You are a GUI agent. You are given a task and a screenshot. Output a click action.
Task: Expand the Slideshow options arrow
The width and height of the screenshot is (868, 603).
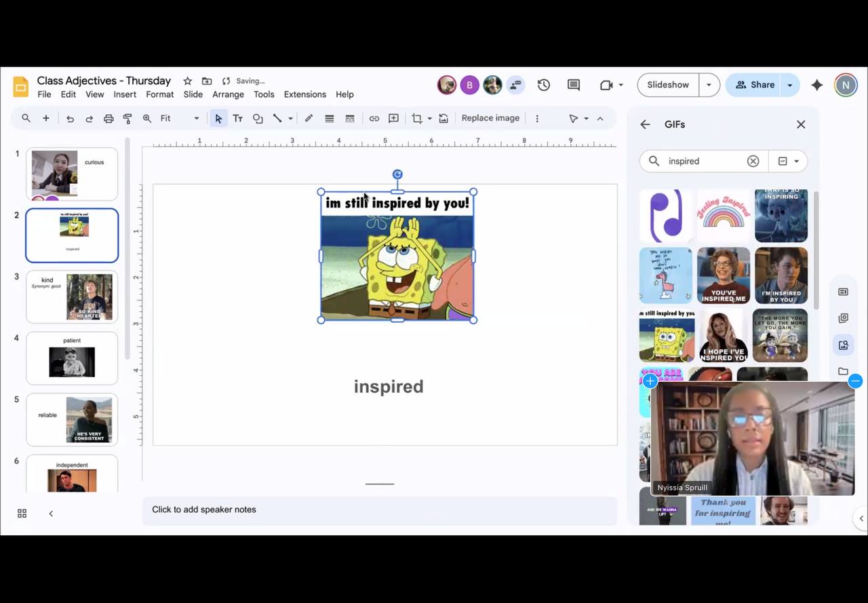point(709,85)
